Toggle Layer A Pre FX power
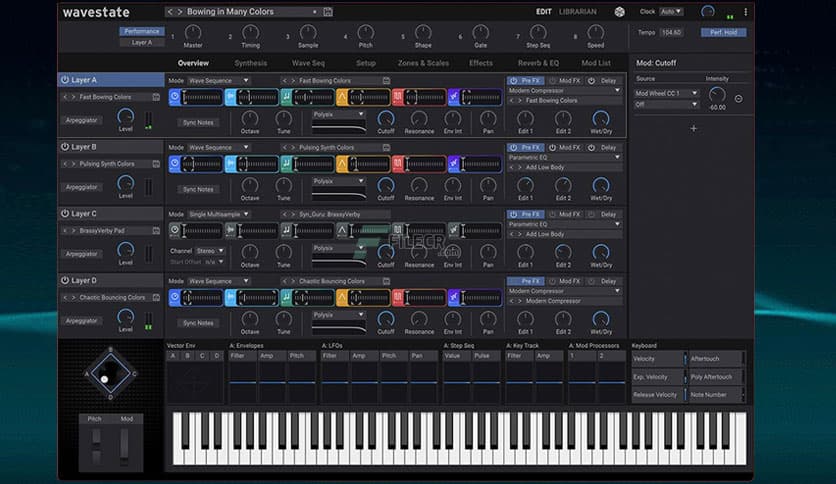836x484 pixels. pos(513,81)
